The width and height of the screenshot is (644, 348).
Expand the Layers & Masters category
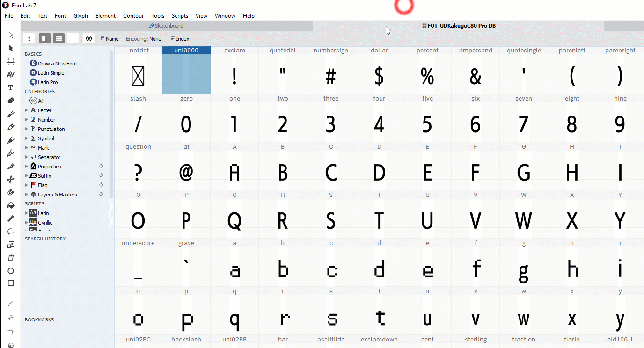pos(27,195)
